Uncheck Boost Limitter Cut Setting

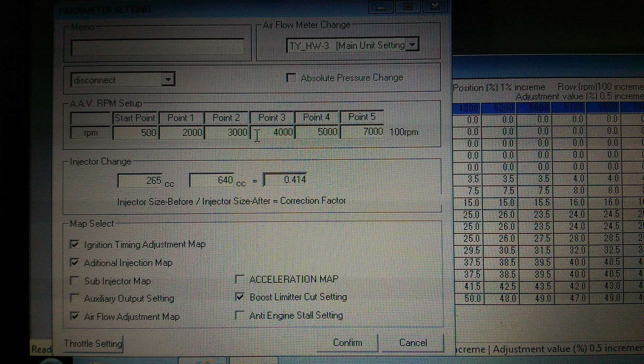point(240,297)
